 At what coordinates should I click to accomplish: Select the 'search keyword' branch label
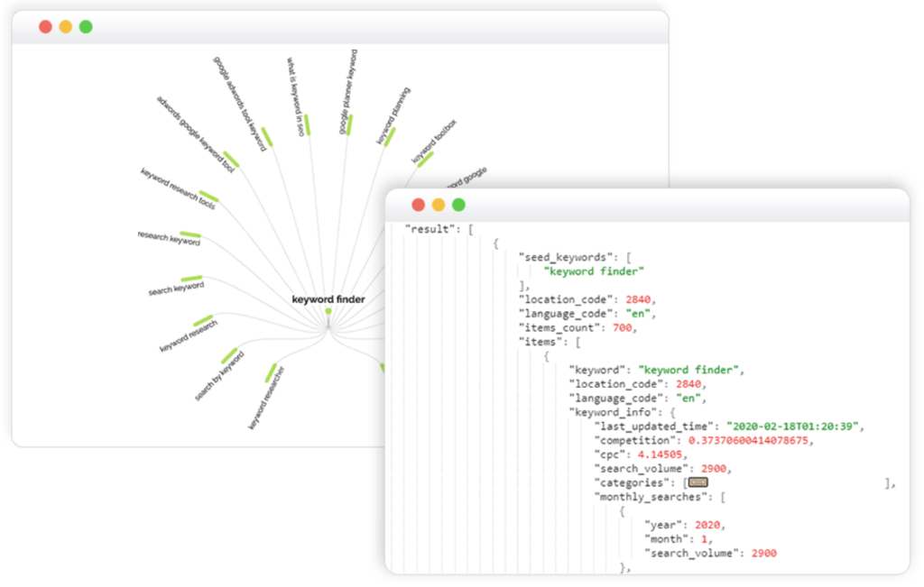coord(176,289)
